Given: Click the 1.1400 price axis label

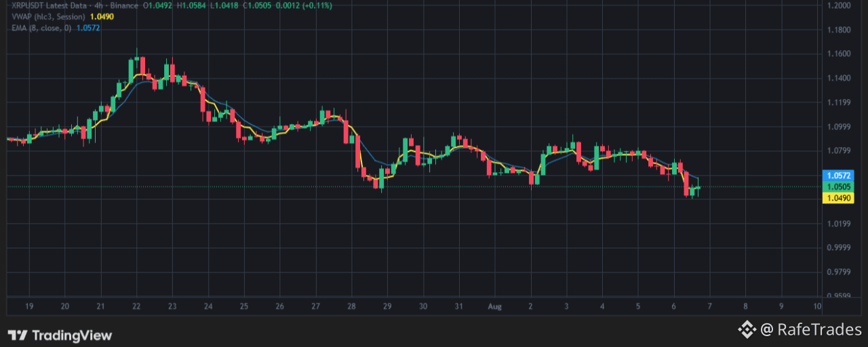Looking at the screenshot, I should tap(839, 78).
